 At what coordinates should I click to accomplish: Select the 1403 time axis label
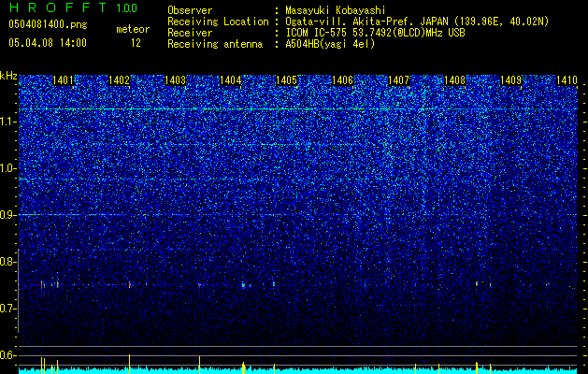(175, 80)
